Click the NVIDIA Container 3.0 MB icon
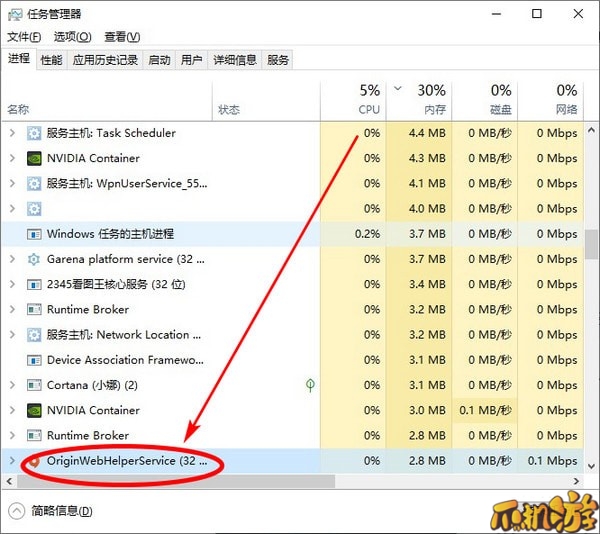 coord(34,410)
